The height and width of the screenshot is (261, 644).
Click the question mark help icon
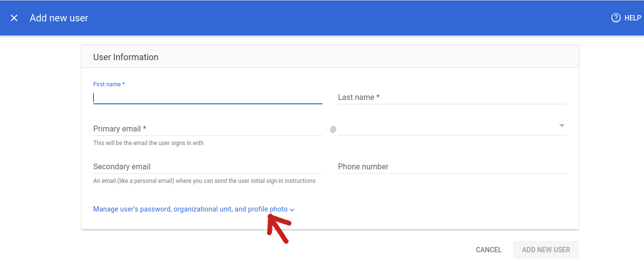coord(616,18)
